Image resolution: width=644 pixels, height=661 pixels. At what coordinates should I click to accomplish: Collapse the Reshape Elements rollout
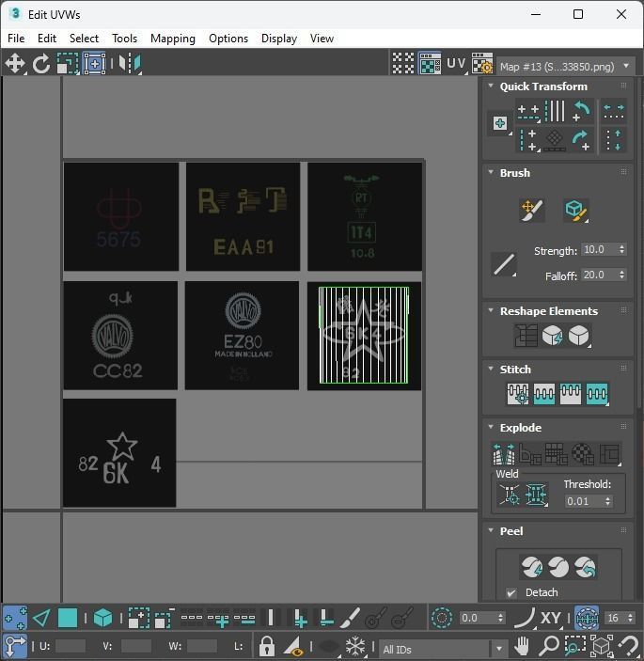491,310
